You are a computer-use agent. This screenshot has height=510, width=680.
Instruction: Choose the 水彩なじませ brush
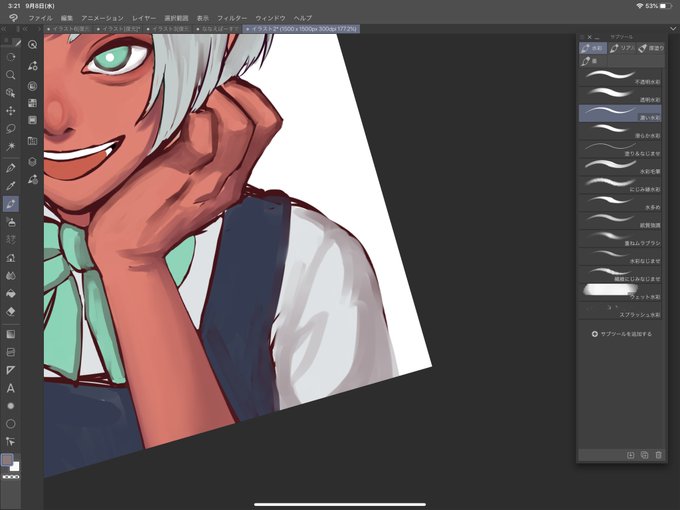click(620, 257)
